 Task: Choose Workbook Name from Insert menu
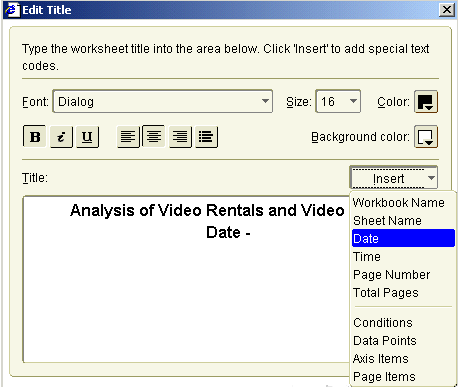click(403, 203)
